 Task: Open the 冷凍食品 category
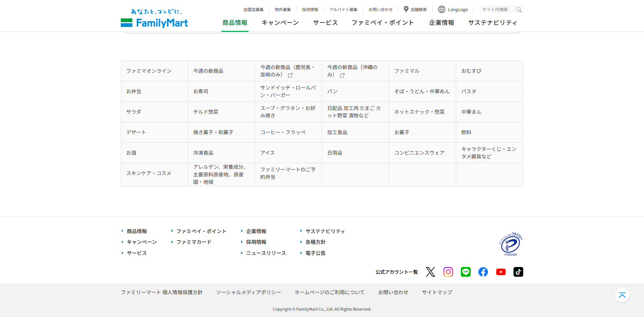(x=221, y=153)
